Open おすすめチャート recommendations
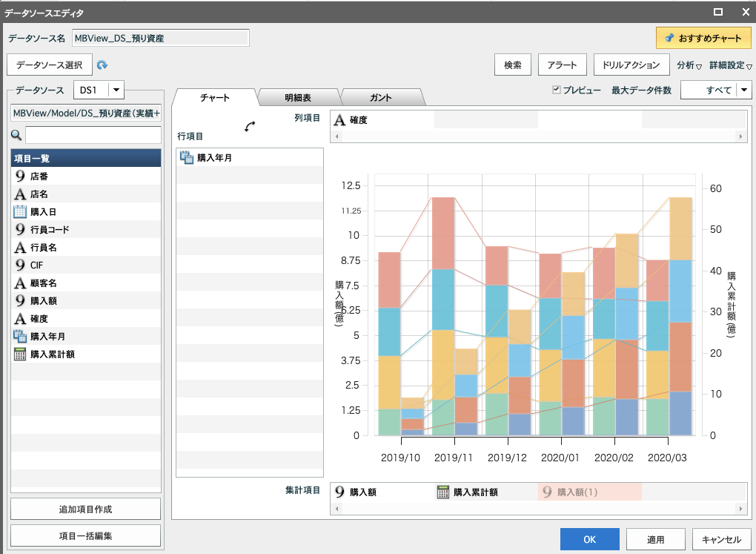This screenshot has width=756, height=554. [x=703, y=38]
